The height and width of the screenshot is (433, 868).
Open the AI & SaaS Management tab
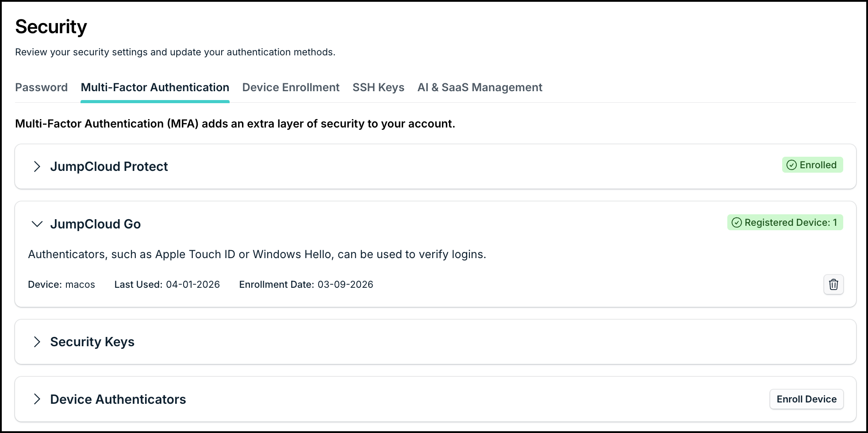pyautogui.click(x=480, y=87)
